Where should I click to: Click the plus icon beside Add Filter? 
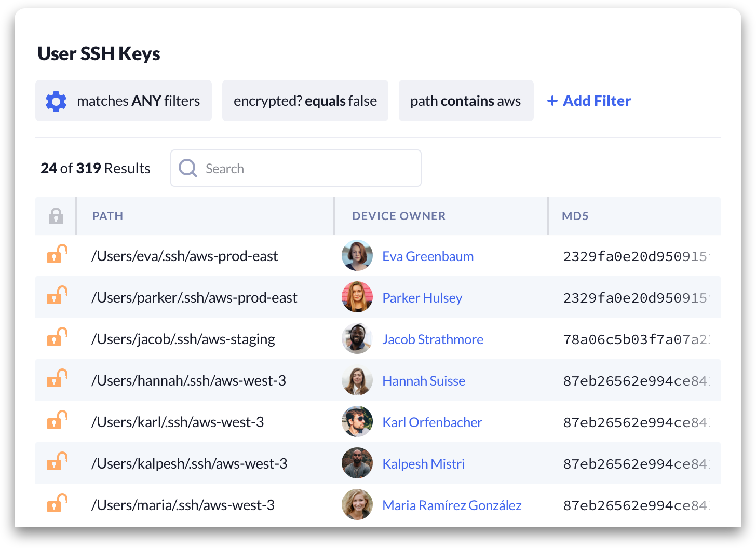pos(552,101)
